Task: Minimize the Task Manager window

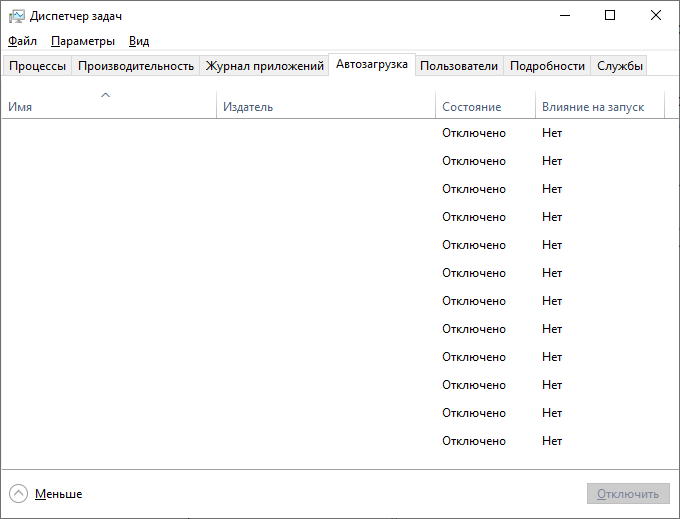Action: coord(565,16)
